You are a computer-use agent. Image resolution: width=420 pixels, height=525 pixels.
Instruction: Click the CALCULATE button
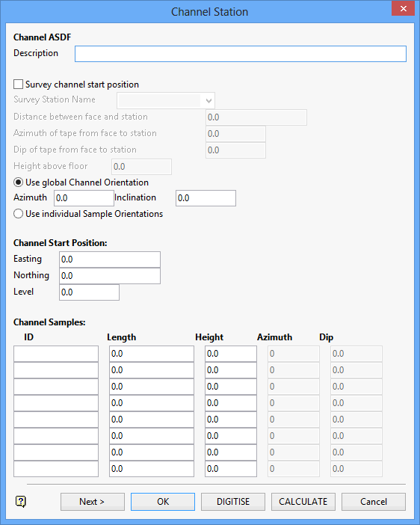303,502
